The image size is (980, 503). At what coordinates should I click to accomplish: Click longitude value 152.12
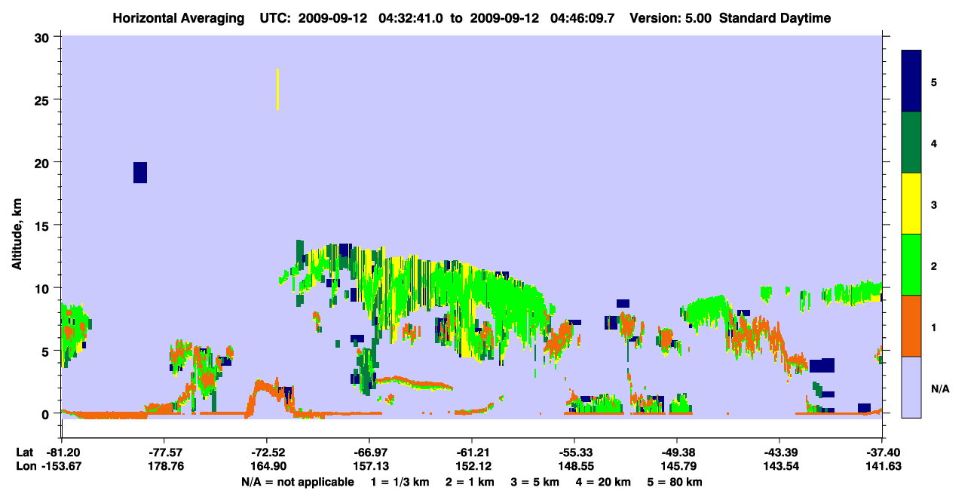[472, 467]
